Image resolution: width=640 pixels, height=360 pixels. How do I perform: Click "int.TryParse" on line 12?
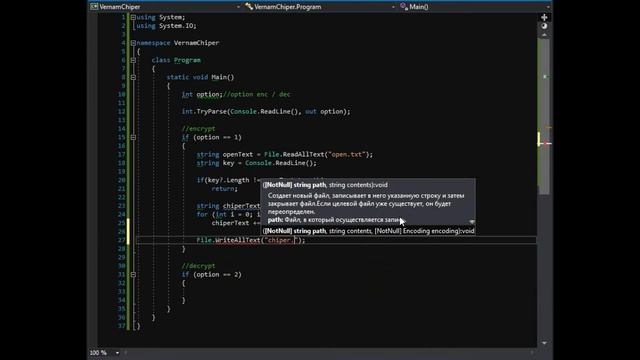(204, 111)
